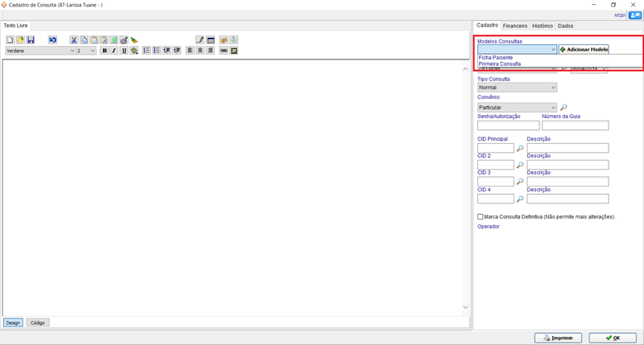Click magnifier next to Convênio
This screenshot has width=644, height=345.
(x=564, y=107)
